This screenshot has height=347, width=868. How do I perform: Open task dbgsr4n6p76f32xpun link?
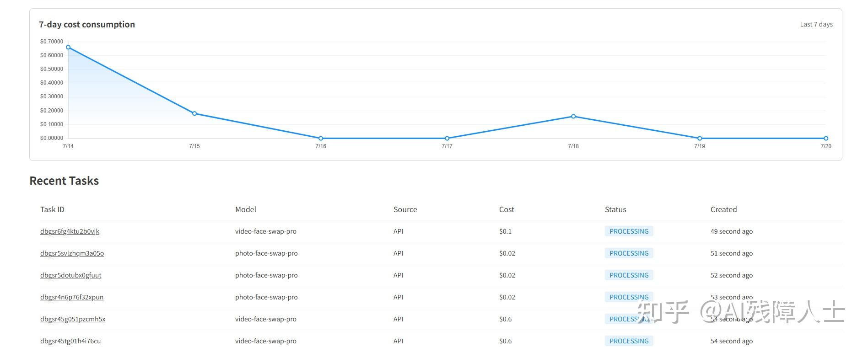pyautogui.click(x=72, y=297)
